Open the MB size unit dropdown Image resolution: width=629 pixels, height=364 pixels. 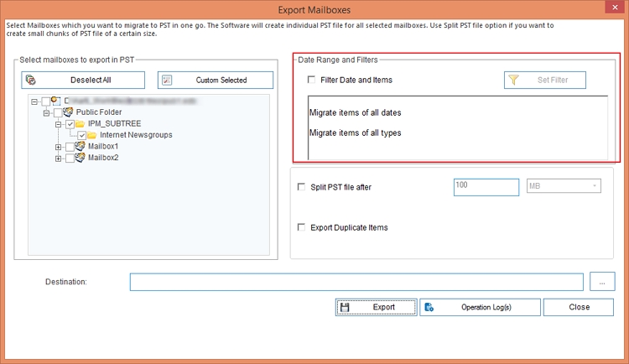pos(564,186)
